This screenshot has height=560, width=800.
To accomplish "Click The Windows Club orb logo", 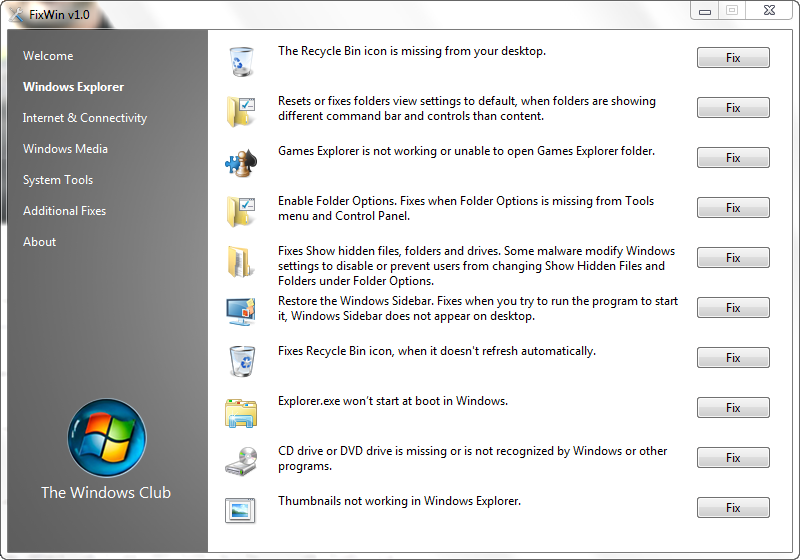I will click(x=106, y=438).
